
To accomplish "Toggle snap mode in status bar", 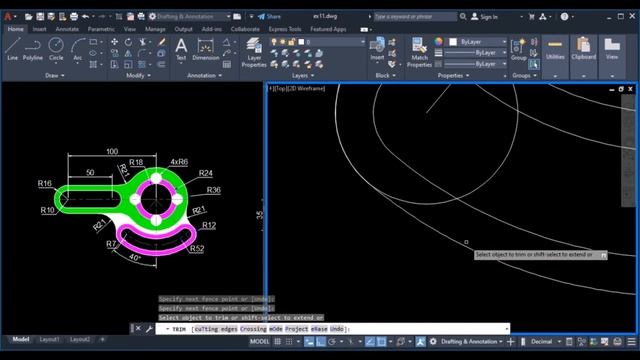I will (289, 342).
